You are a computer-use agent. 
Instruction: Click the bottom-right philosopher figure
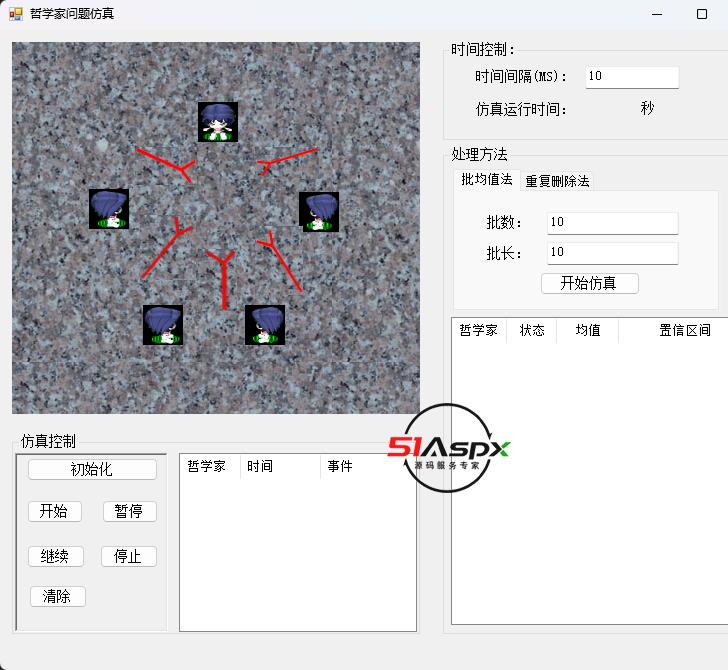(265, 325)
